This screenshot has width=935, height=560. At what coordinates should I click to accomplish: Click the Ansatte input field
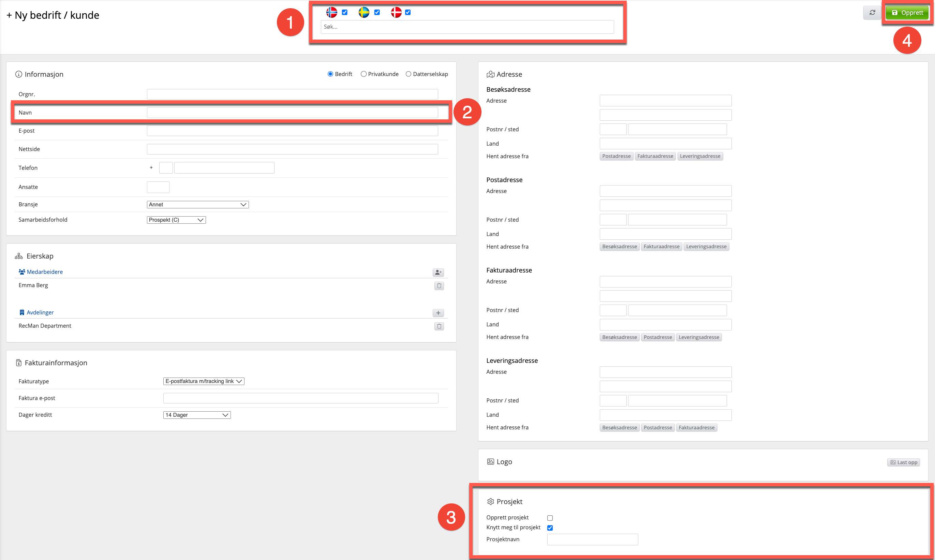158,187
